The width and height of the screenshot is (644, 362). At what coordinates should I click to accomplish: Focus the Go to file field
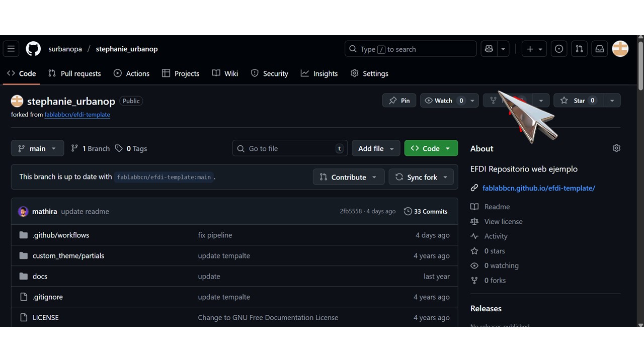[x=291, y=148]
